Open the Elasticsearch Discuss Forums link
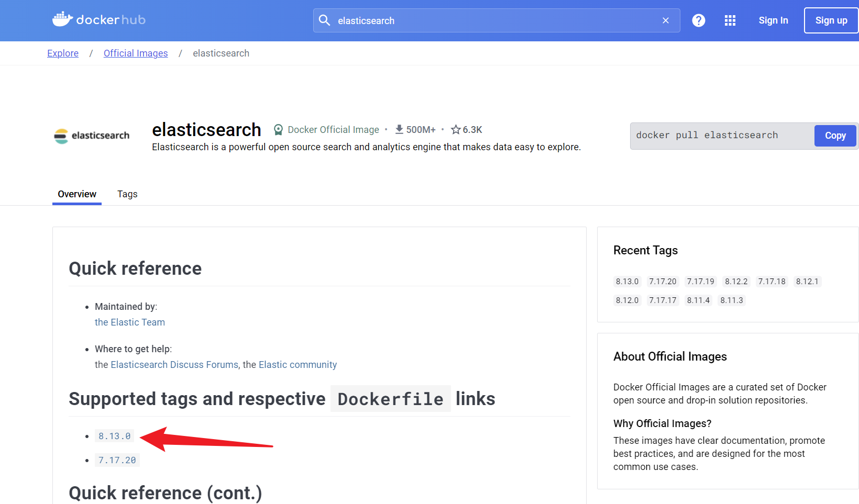The image size is (859, 504). point(174,365)
